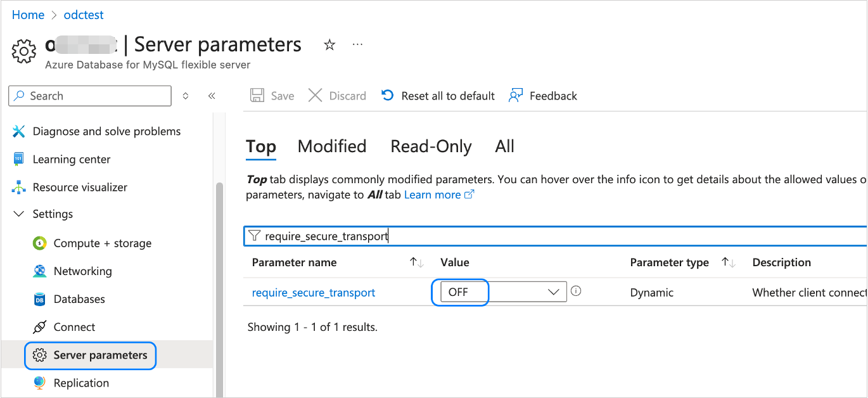868x398 pixels.
Task: Open Resource visualizer from sidebar
Action: click(80, 188)
